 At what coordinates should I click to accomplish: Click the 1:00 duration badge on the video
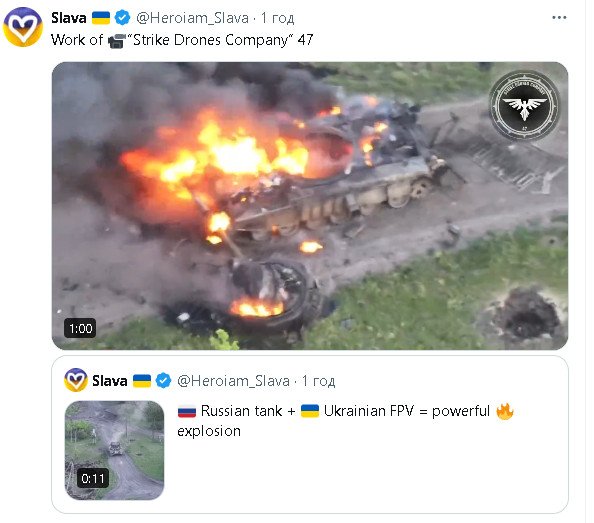coord(80,328)
